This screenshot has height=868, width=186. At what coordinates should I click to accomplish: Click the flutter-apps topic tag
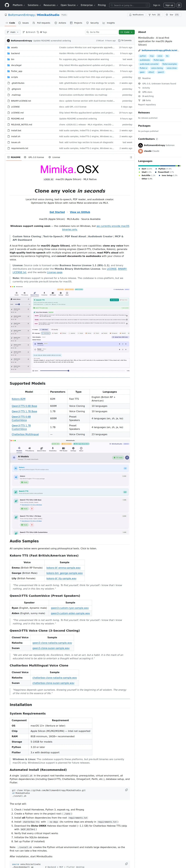pyautogui.click(x=159, y=60)
